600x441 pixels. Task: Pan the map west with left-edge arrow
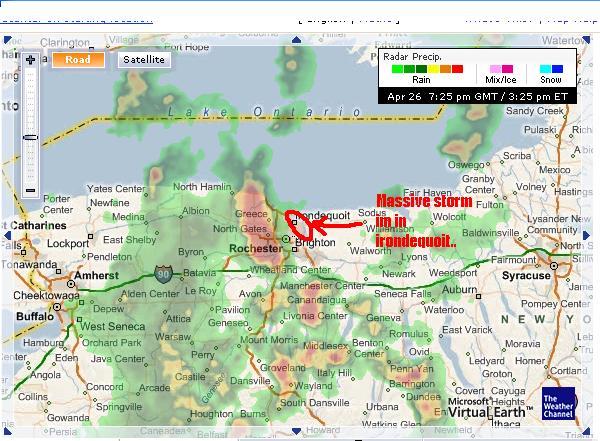click(9, 236)
